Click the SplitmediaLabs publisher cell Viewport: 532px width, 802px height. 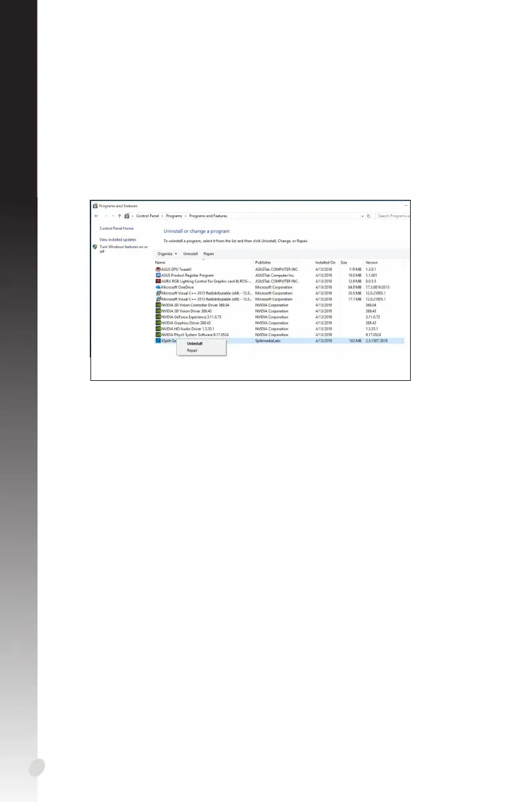click(268, 341)
